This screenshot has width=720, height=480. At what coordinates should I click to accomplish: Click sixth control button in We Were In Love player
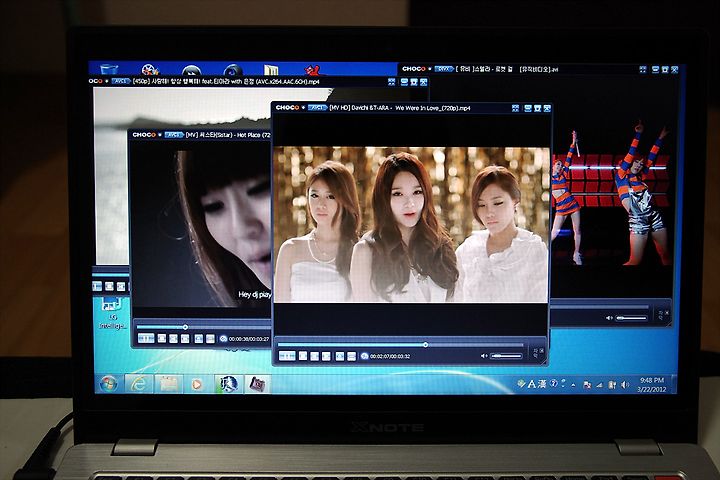pos(351,356)
